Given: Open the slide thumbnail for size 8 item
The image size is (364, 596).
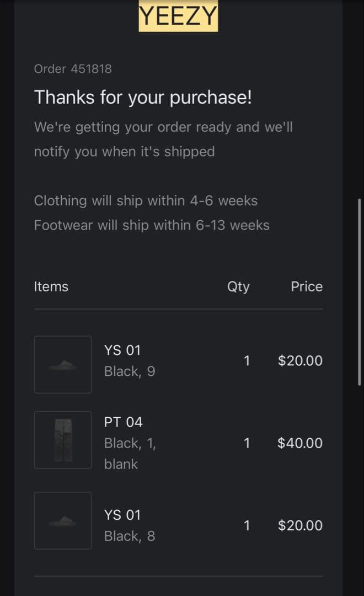Looking at the screenshot, I should coord(63,520).
